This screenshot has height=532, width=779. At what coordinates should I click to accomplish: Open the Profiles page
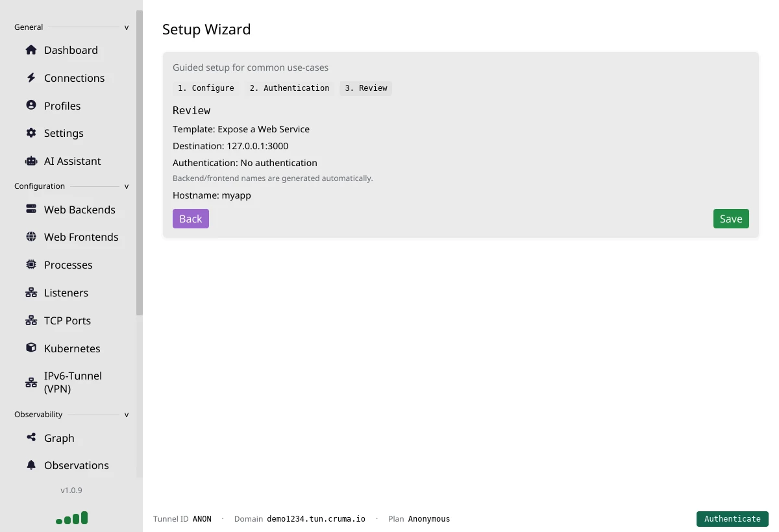62,106
